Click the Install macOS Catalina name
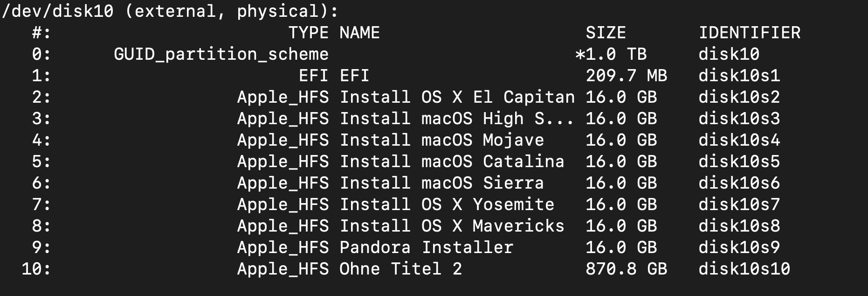868x296 pixels. 452,162
